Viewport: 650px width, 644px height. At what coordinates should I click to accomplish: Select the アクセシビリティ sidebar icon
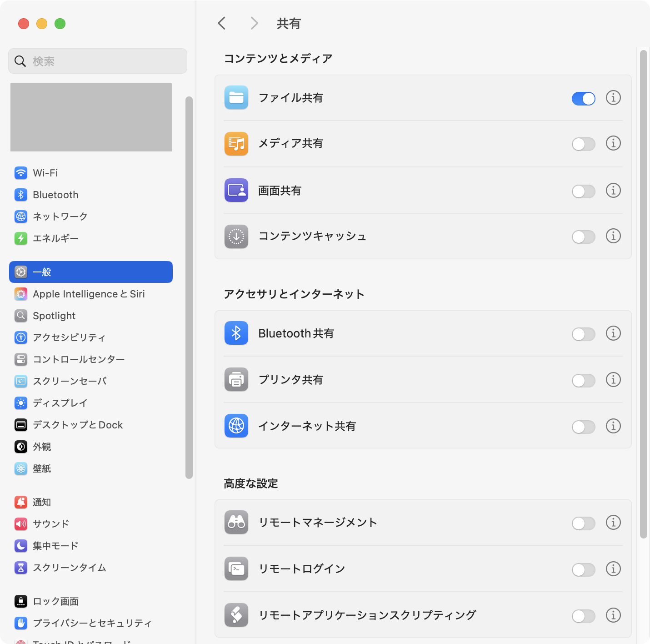click(21, 337)
